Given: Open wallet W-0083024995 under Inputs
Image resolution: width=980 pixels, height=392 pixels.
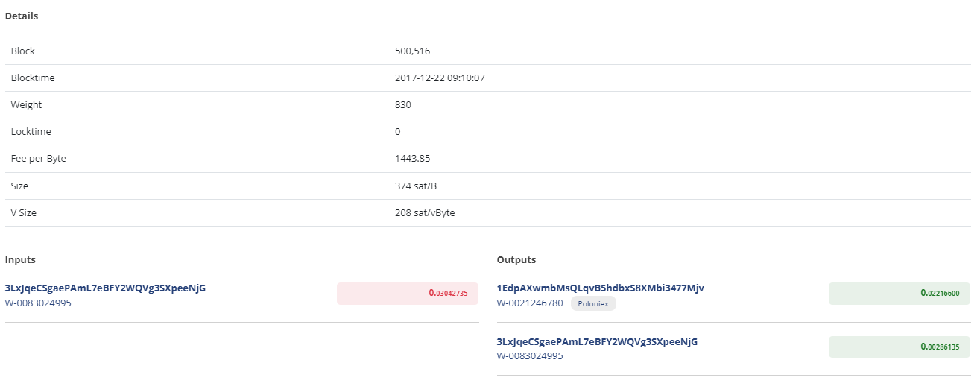Looking at the screenshot, I should click(38, 303).
